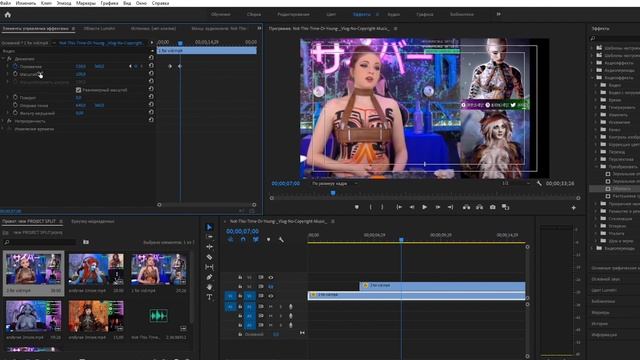The image size is (640, 360).
Task: Select the Ripple Edit tool
Action: pyautogui.click(x=209, y=247)
